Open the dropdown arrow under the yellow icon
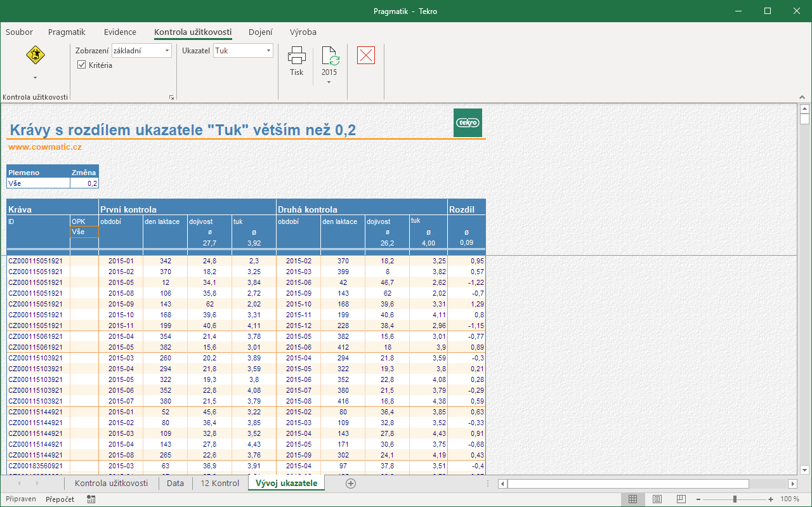 pos(35,78)
